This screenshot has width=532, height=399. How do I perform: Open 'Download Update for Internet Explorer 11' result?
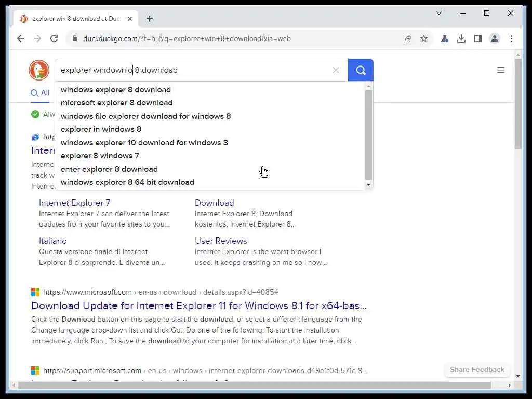(199, 305)
